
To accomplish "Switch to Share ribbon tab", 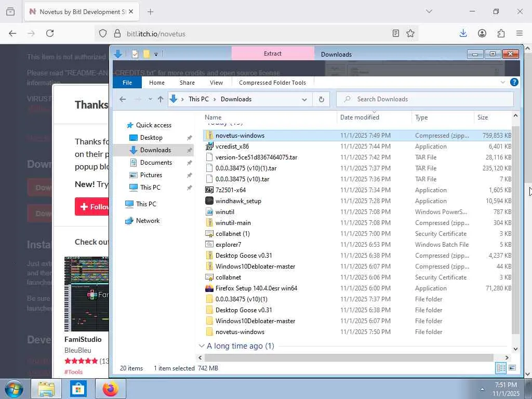I will click(187, 83).
